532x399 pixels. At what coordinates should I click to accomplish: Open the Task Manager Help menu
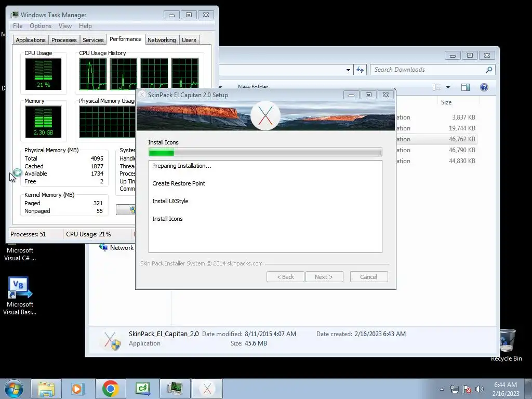click(85, 26)
